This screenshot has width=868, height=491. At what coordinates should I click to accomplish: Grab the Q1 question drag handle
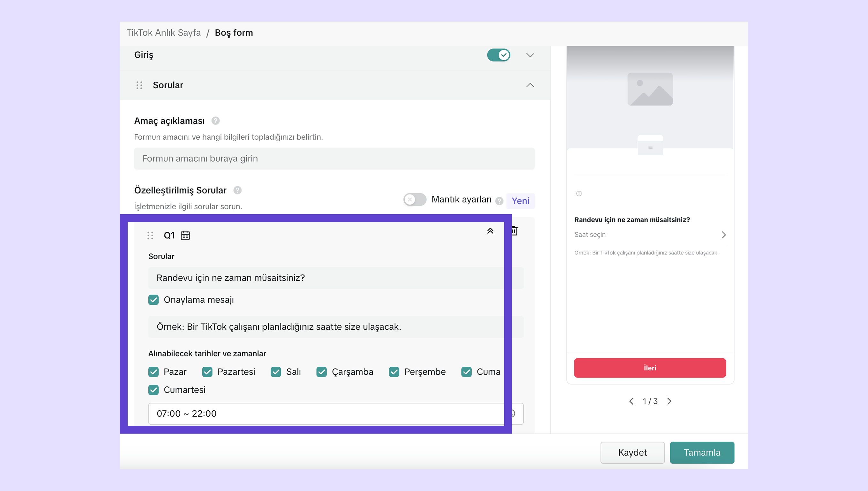(150, 235)
